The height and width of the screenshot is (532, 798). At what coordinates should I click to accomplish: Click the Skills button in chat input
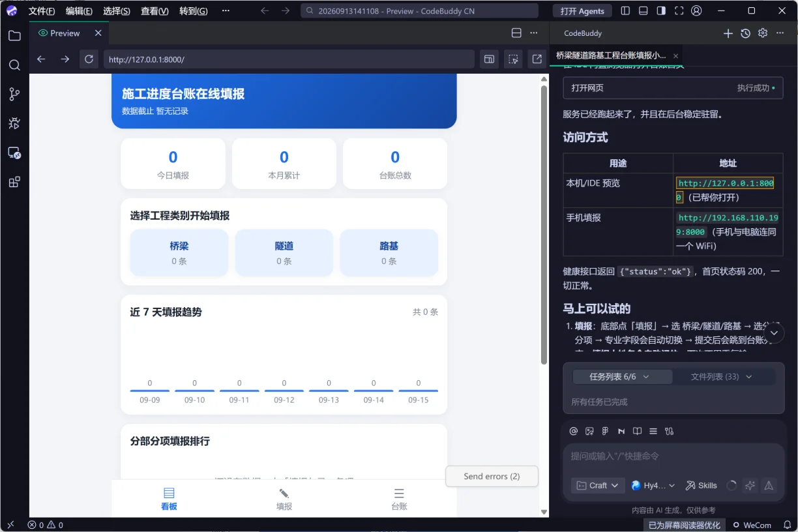(702, 485)
